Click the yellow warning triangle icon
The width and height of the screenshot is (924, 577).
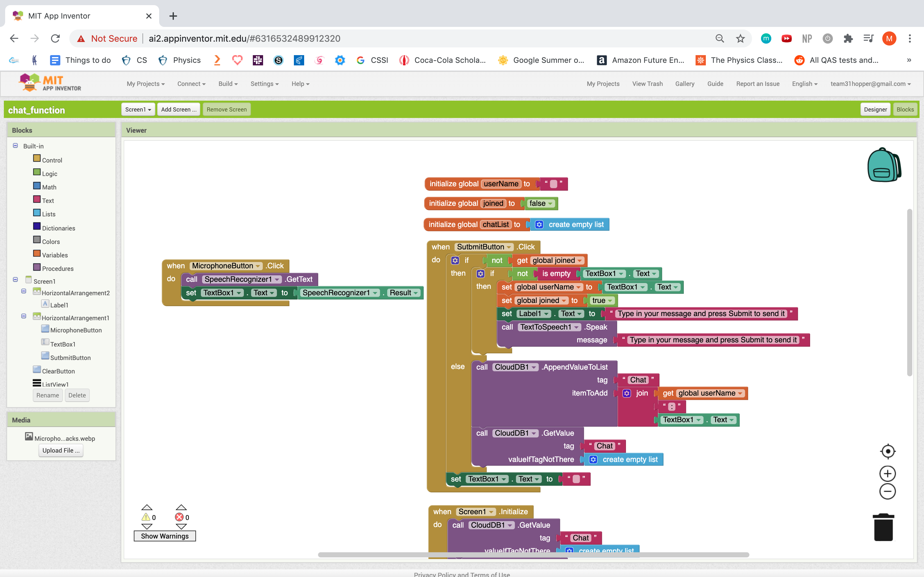point(146,517)
